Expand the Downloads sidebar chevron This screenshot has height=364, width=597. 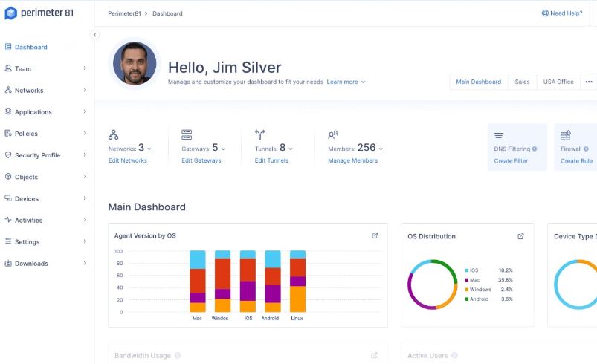pos(85,263)
